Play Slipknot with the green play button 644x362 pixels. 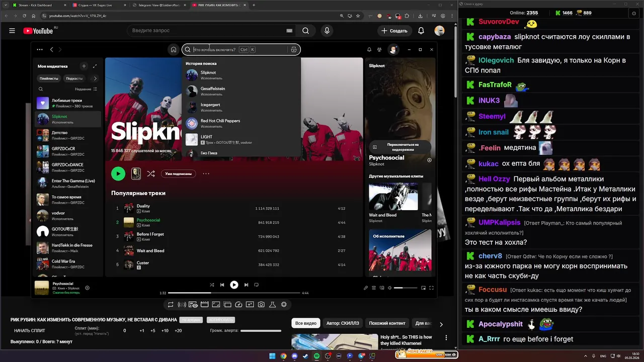coord(118,173)
